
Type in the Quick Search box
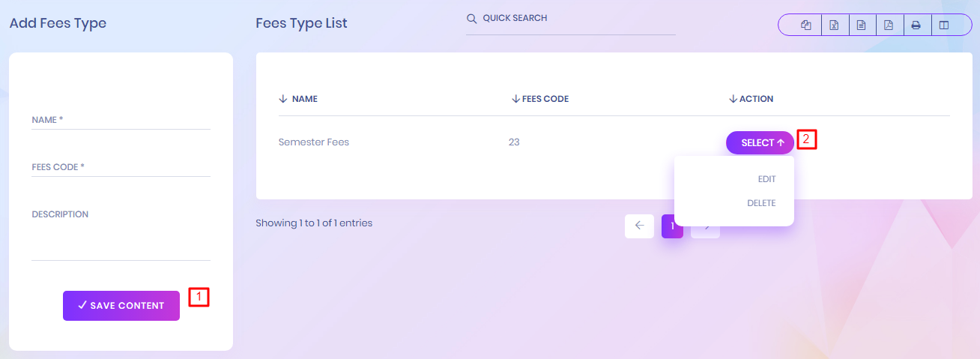click(x=577, y=19)
